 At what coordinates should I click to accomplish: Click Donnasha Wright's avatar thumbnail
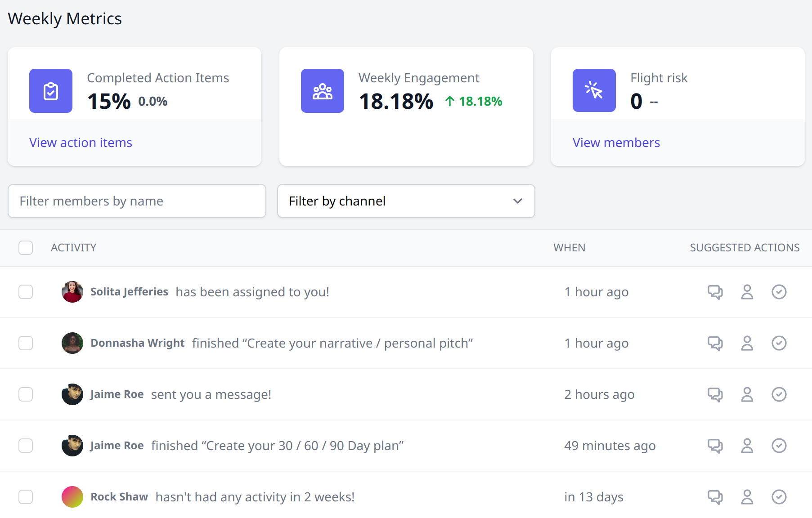[72, 343]
